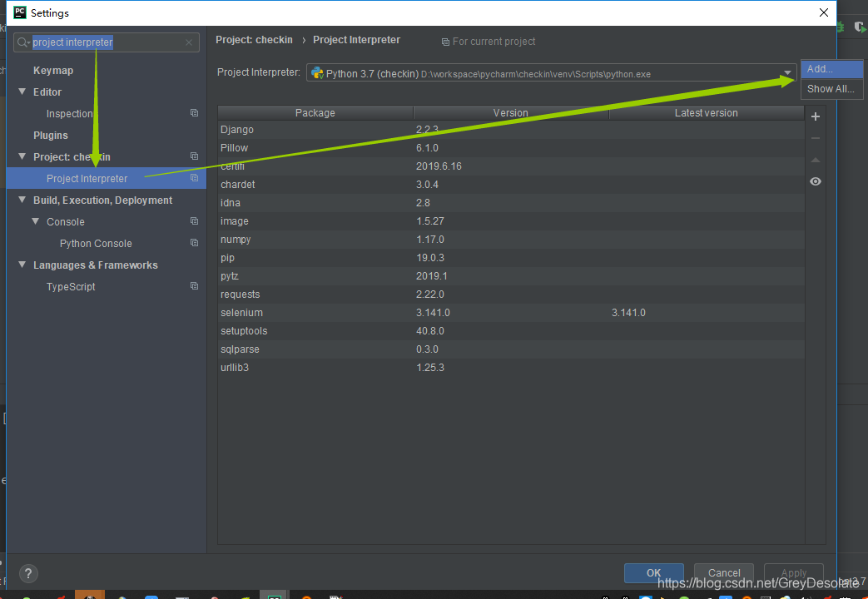This screenshot has height=599, width=868.
Task: Collapse Build, Execution, Deployment node
Action: click(x=22, y=200)
